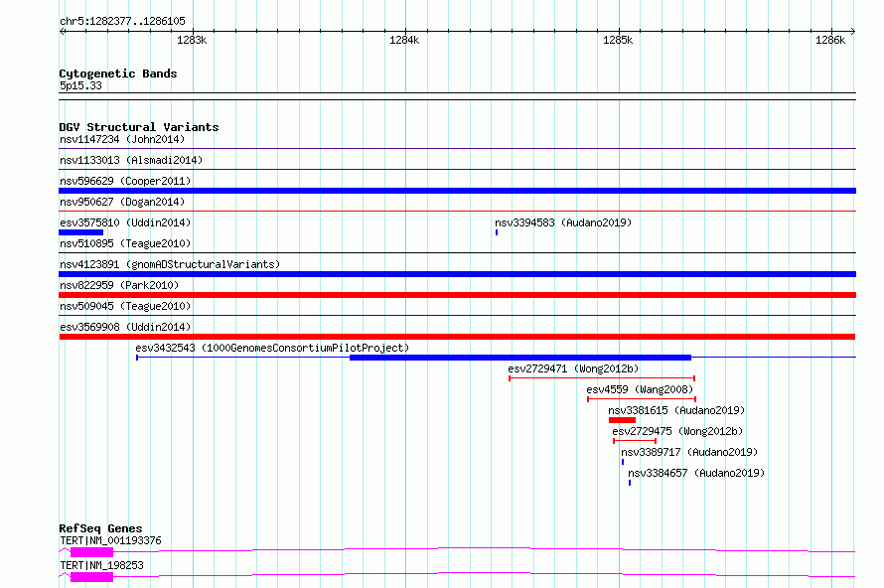The height and width of the screenshot is (588, 884).
Task: Click the blue marker under nsv3384657
Action: 630,483
